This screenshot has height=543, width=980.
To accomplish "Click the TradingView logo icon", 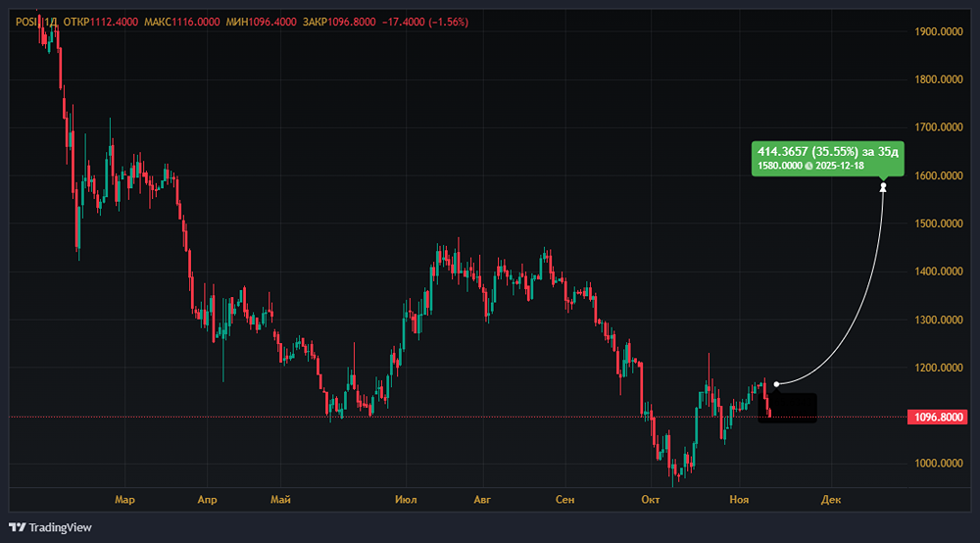I will tap(18, 527).
